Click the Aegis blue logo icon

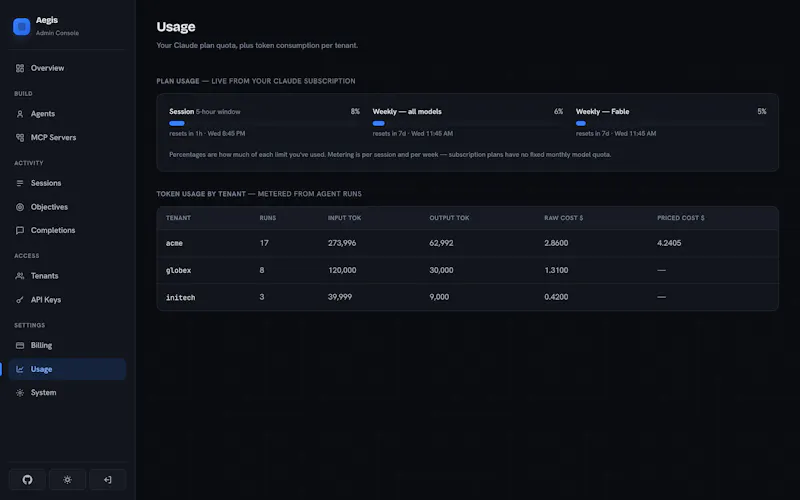pos(21,27)
